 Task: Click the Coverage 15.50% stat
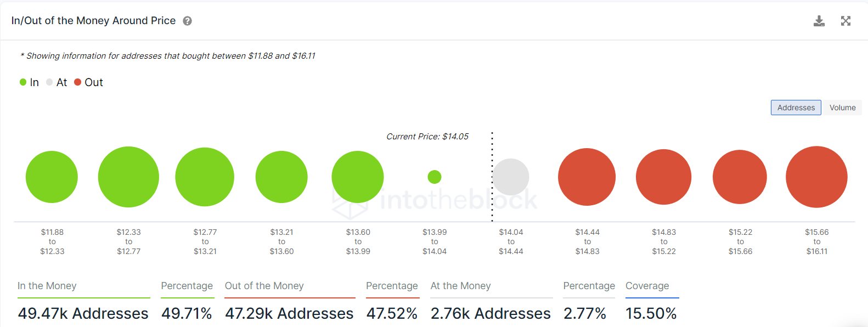pos(651,313)
